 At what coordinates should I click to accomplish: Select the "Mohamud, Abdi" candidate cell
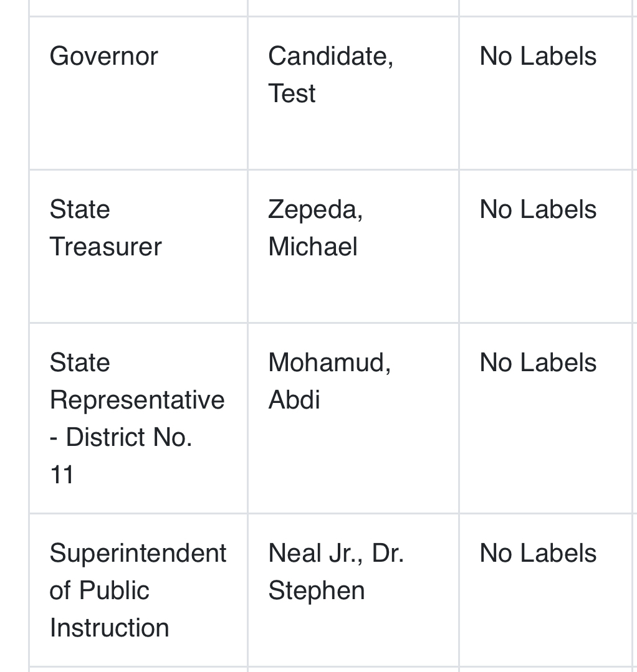329,381
